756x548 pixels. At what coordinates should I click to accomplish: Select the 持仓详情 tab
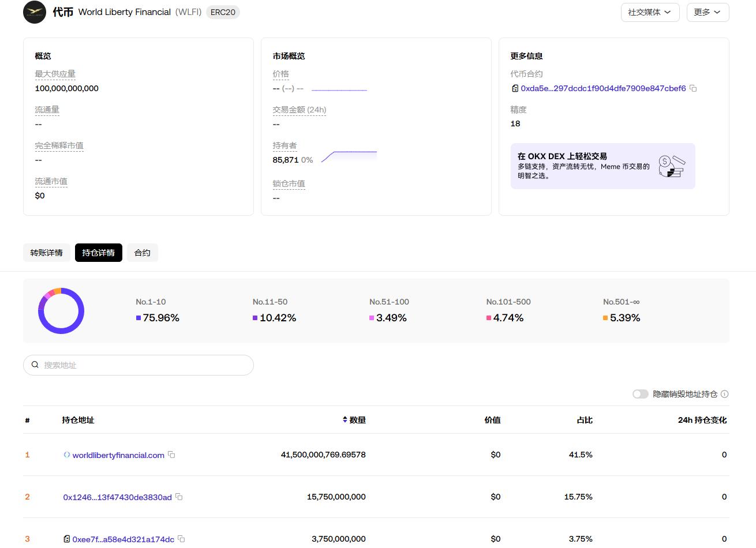[x=99, y=253]
